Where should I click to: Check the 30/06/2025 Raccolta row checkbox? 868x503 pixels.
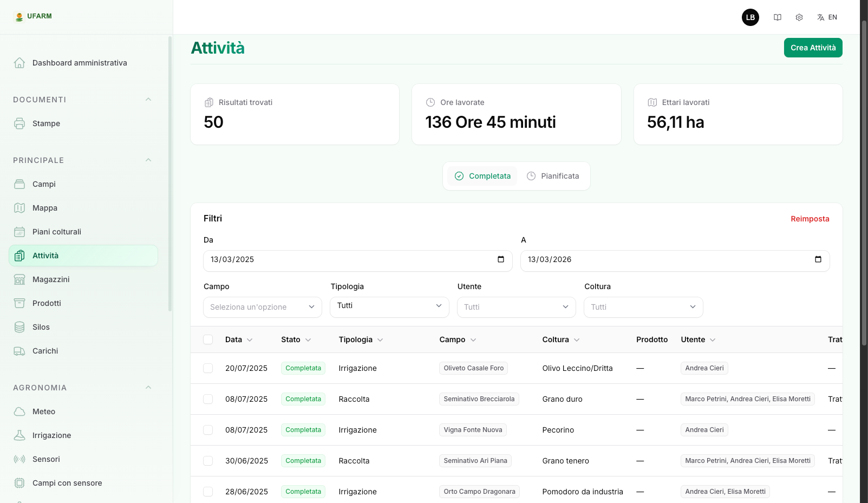coord(208,461)
